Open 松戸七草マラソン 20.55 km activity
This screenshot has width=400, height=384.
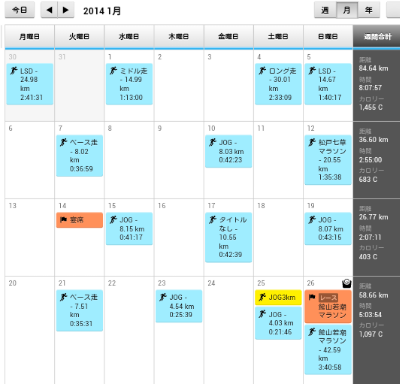point(328,160)
